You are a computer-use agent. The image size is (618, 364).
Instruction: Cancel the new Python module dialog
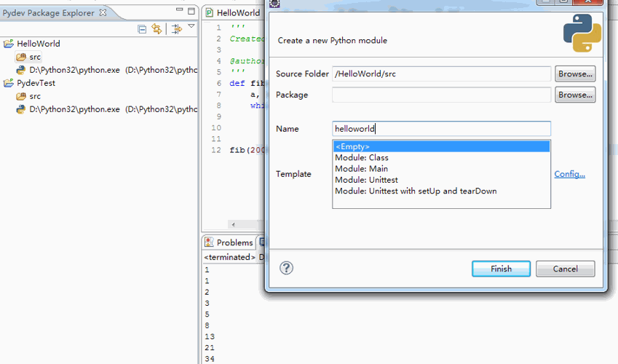click(565, 269)
